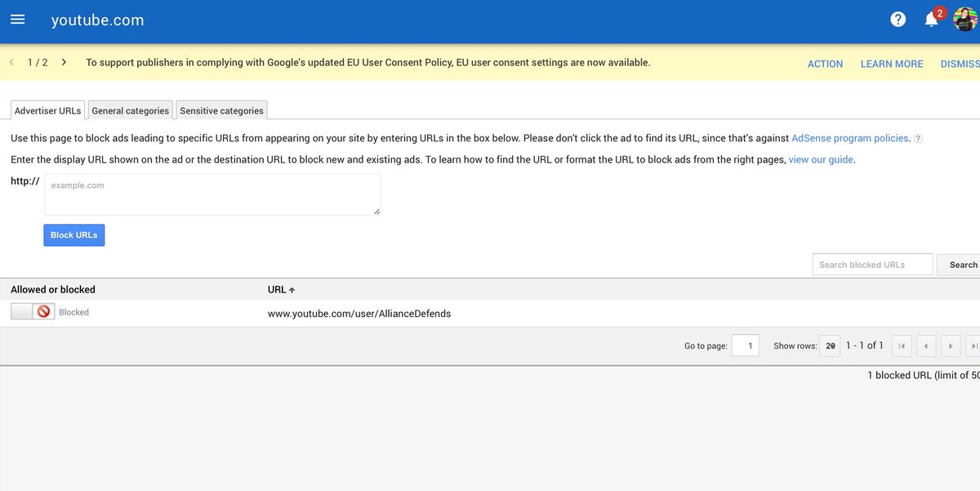Go to the next notification message arrow
This screenshot has width=980, height=491.
pos(64,62)
